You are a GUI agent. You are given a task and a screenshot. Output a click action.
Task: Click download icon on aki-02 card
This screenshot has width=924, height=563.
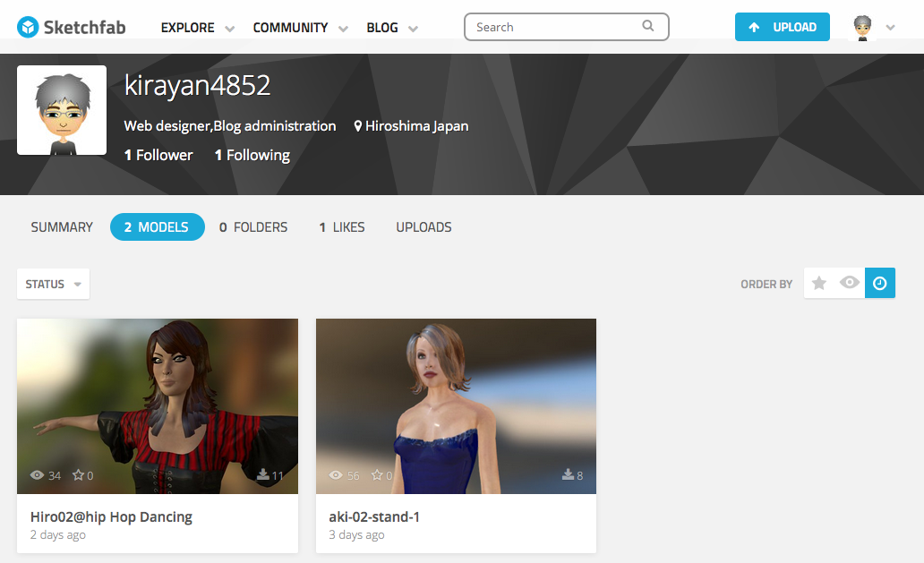pyautogui.click(x=568, y=474)
